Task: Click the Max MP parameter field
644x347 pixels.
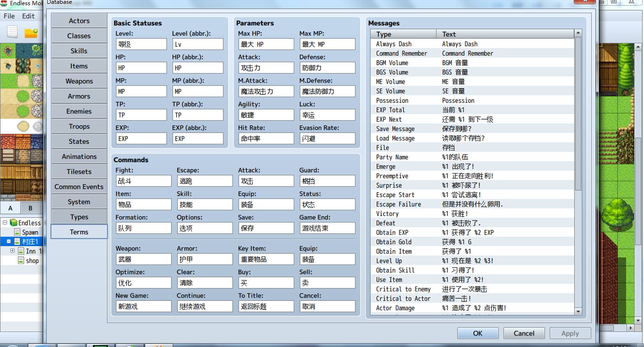Action: tap(328, 44)
